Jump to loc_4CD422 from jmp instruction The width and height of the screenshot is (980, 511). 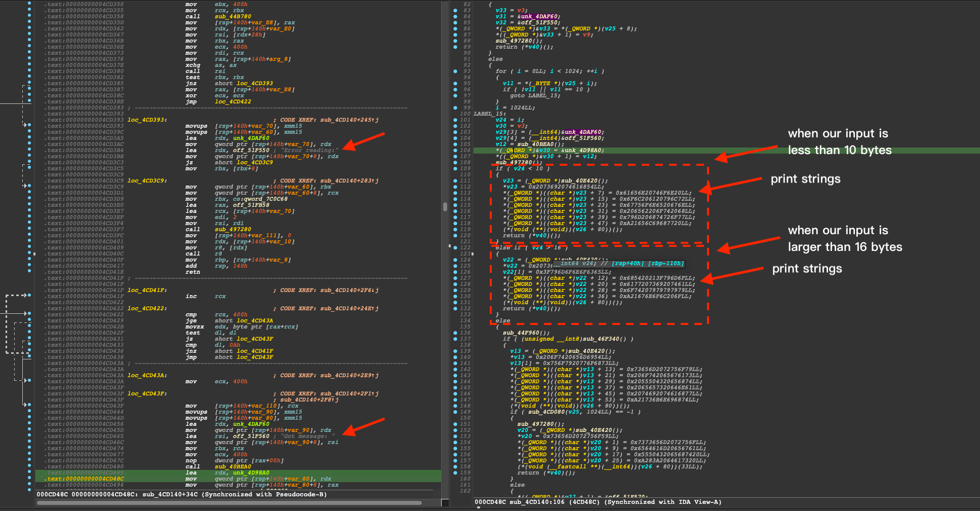(x=232, y=101)
